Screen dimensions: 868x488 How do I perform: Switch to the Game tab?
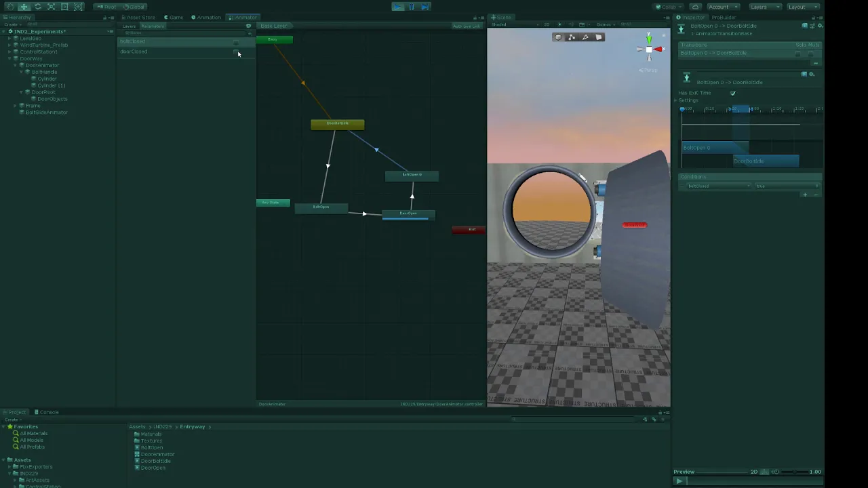tap(174, 17)
